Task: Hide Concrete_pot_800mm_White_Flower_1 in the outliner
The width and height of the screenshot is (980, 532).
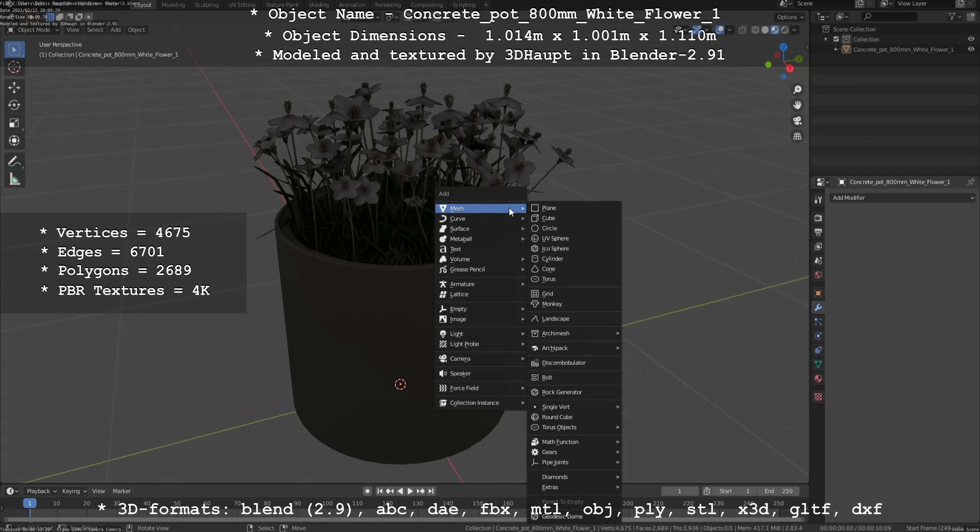Action: 971,50
